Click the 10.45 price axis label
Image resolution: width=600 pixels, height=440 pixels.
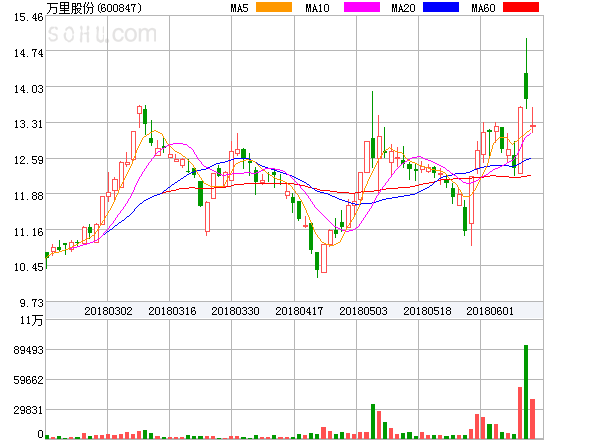pos(29,267)
